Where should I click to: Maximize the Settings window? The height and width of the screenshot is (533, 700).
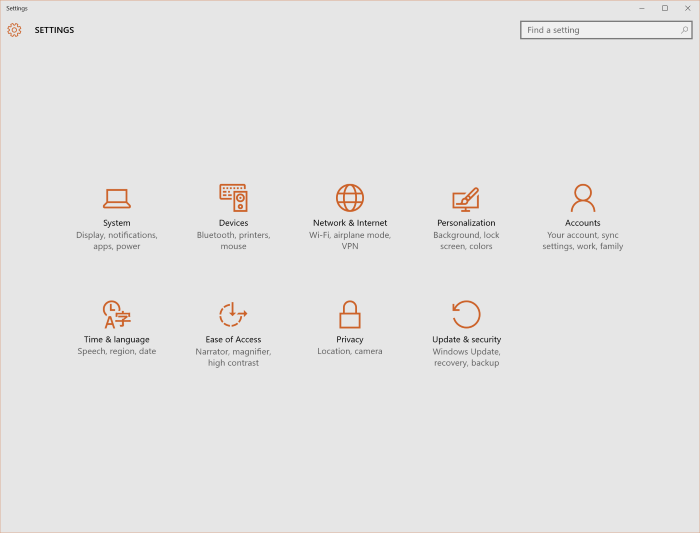pyautogui.click(x=665, y=8)
